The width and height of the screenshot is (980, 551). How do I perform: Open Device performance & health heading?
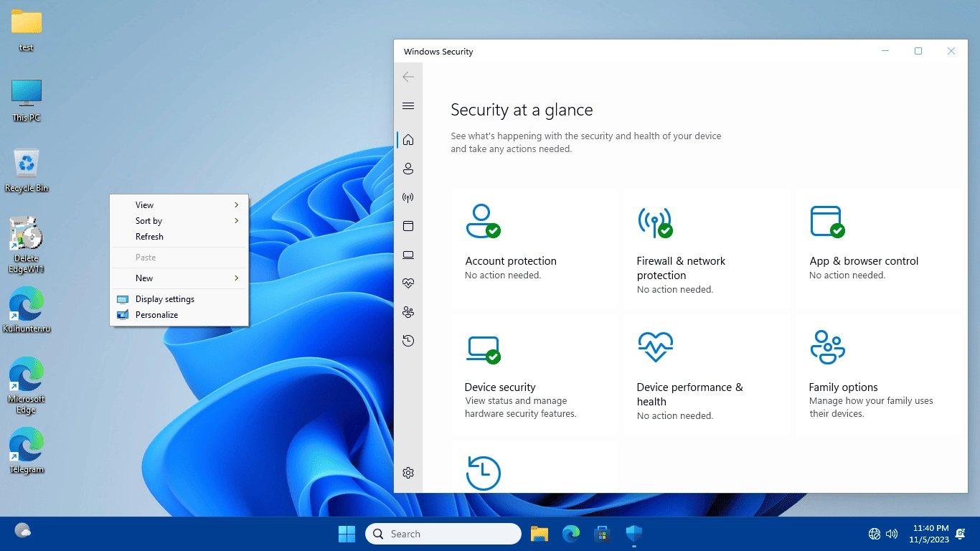(689, 395)
